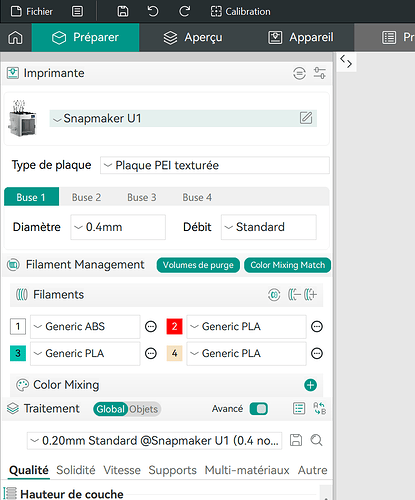Open Color Mixing Match

click(x=287, y=265)
